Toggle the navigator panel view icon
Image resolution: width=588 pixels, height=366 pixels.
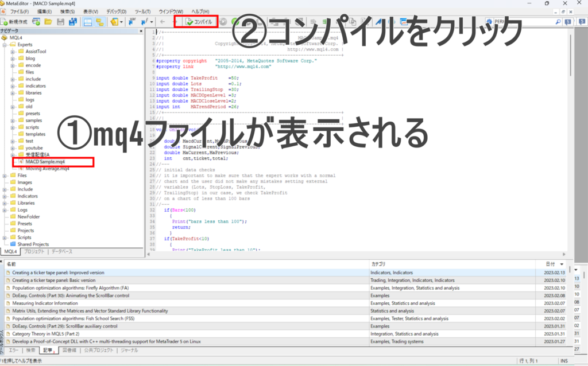pos(100,22)
